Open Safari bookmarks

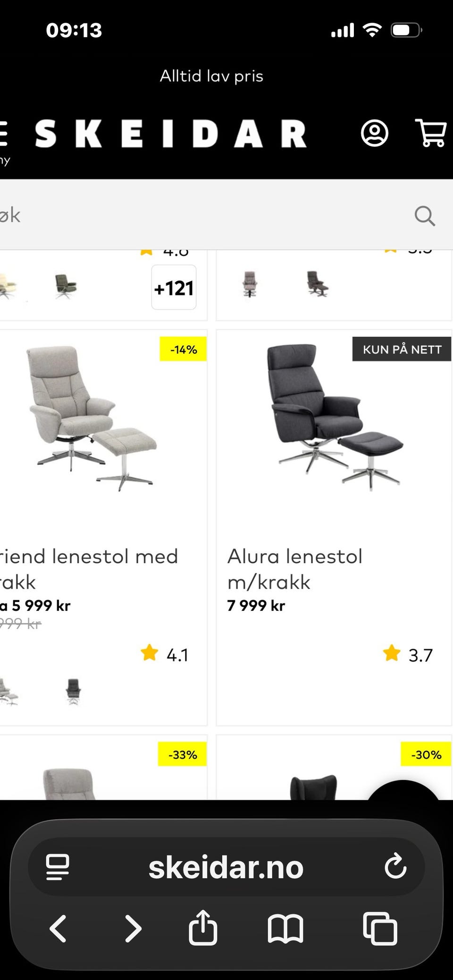(285, 929)
